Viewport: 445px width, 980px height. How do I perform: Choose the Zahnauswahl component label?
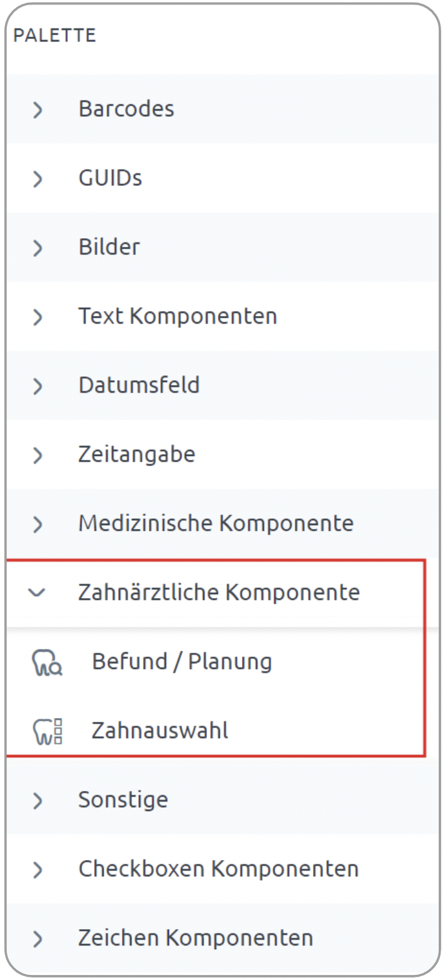click(x=160, y=731)
